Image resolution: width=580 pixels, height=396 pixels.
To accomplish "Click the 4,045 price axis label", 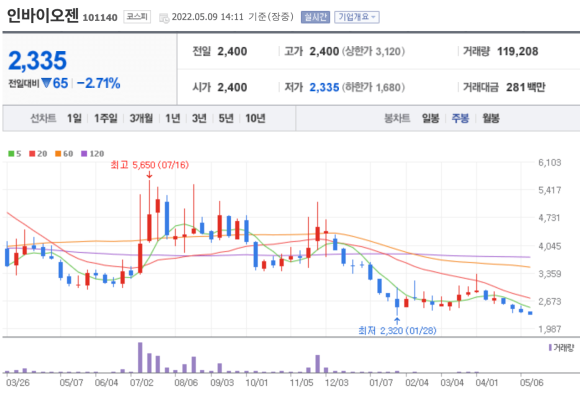I will pyautogui.click(x=550, y=246).
